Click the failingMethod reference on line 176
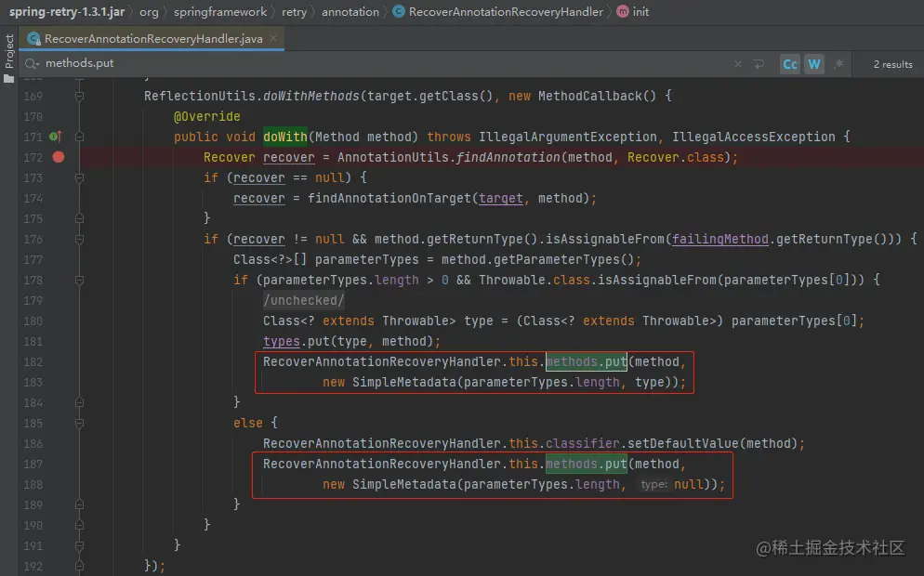Screen dimensions: 924x576 [x=720, y=239]
